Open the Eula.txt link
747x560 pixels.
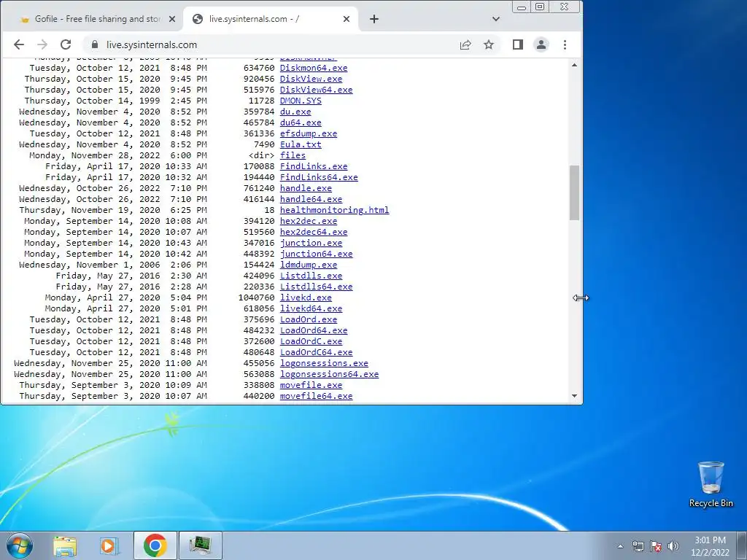301,144
